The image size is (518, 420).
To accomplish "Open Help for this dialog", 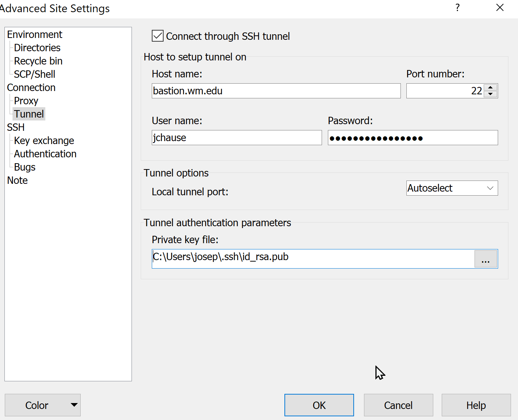I will point(476,405).
